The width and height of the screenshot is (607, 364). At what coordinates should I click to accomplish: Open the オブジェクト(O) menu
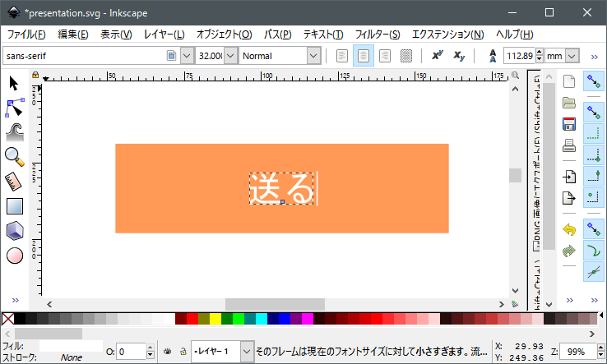click(x=225, y=35)
